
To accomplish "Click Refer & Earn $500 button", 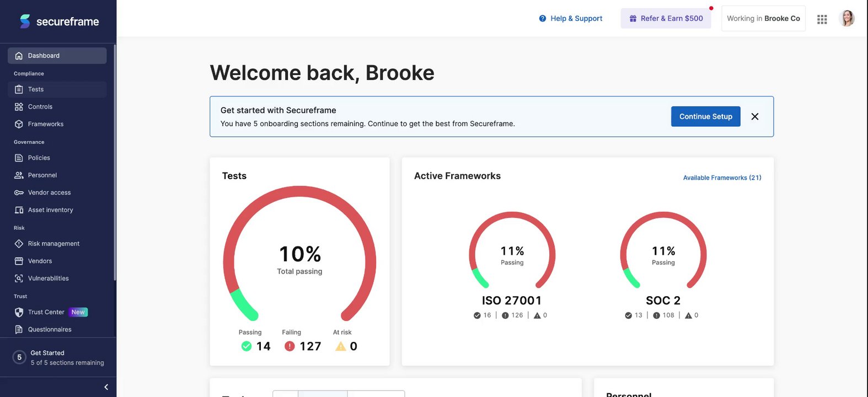I will 666,18.
